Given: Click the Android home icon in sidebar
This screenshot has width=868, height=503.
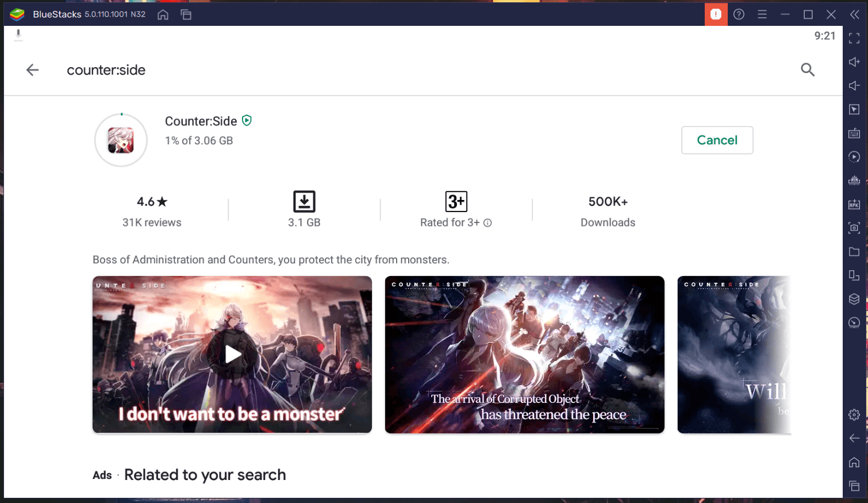Looking at the screenshot, I should click(x=854, y=462).
